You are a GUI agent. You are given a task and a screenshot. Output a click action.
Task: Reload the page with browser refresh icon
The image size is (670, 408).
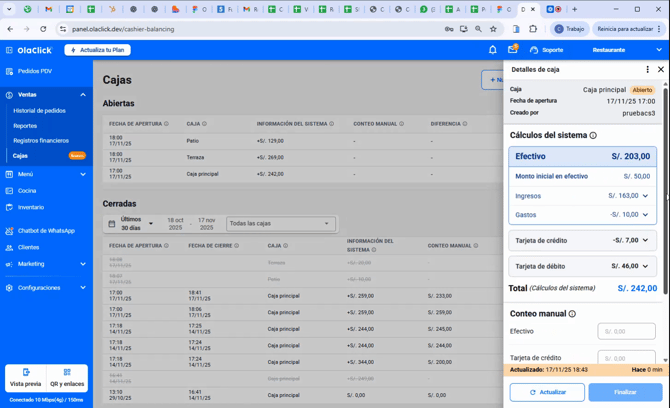43,29
